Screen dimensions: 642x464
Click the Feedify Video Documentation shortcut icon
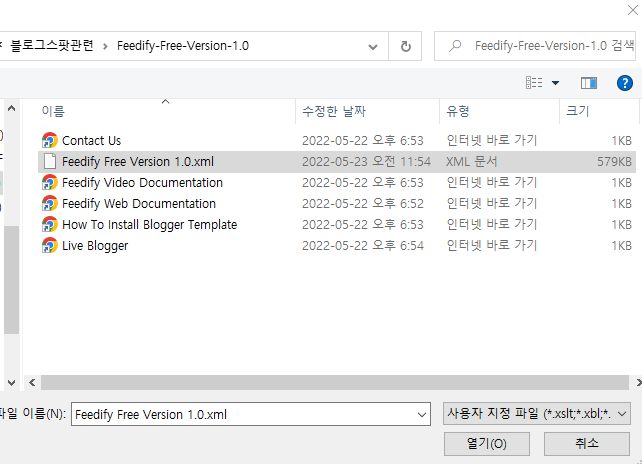click(50, 182)
